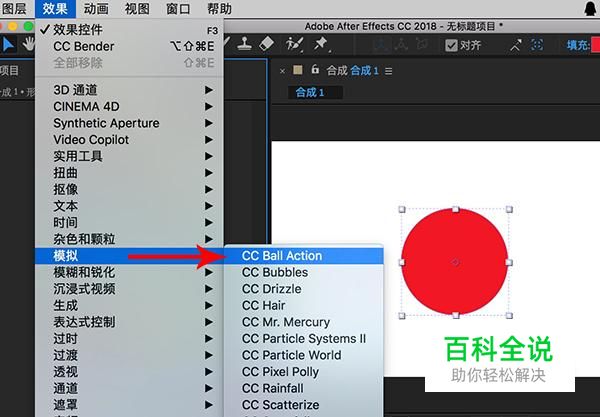Click the lock icon on the 合成 panel

(315, 70)
